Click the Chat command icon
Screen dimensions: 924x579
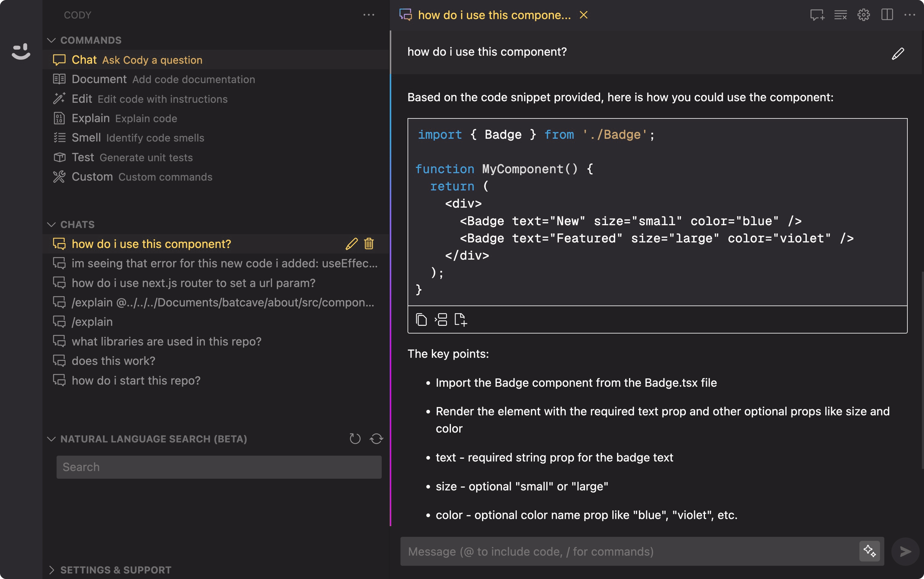point(59,59)
